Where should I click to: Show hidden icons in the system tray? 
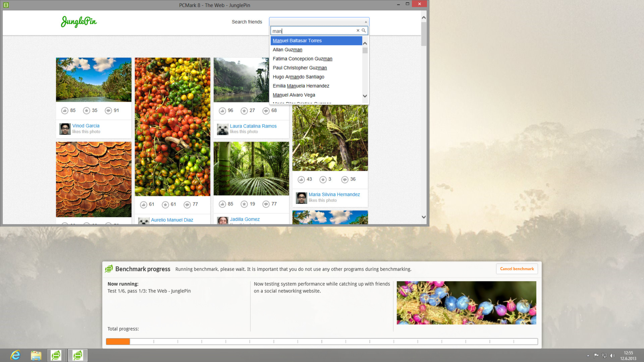(588, 356)
